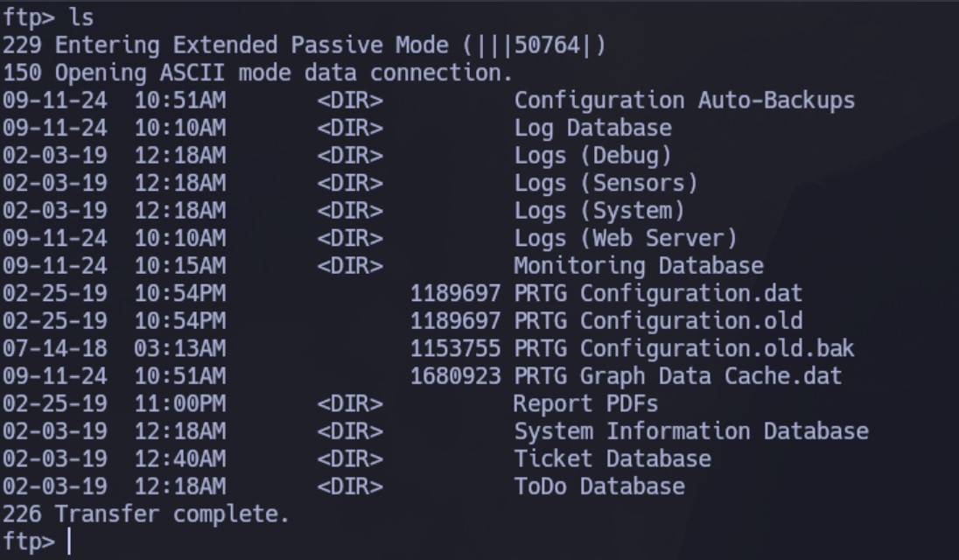Screen dimensions: 959x560
Task: Click the PRTG Configuration.old file name
Action: 658,321
